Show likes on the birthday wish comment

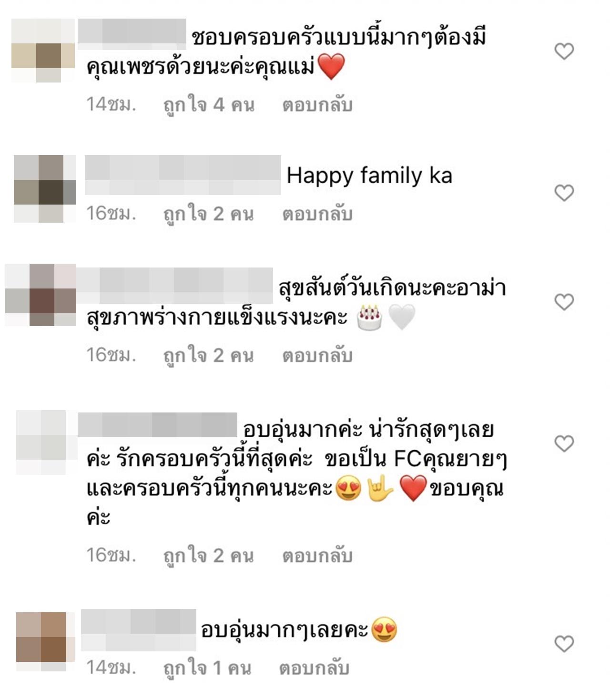click(x=209, y=356)
